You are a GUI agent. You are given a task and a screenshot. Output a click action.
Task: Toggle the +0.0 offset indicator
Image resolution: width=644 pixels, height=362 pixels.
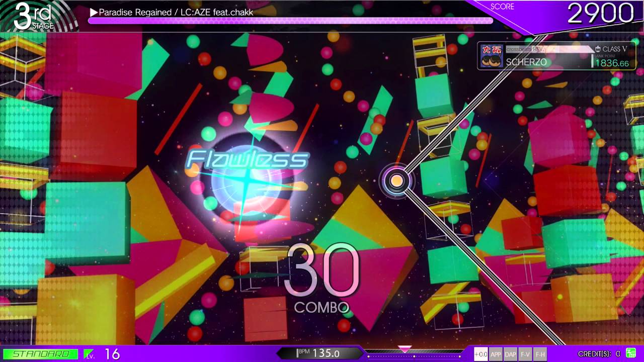point(480,354)
